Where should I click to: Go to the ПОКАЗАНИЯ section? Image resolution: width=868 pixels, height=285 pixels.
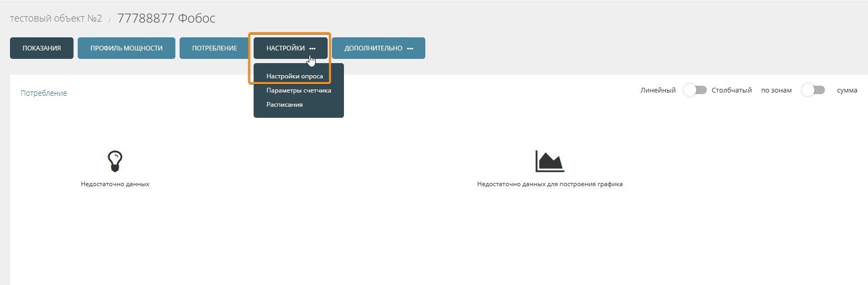click(41, 48)
